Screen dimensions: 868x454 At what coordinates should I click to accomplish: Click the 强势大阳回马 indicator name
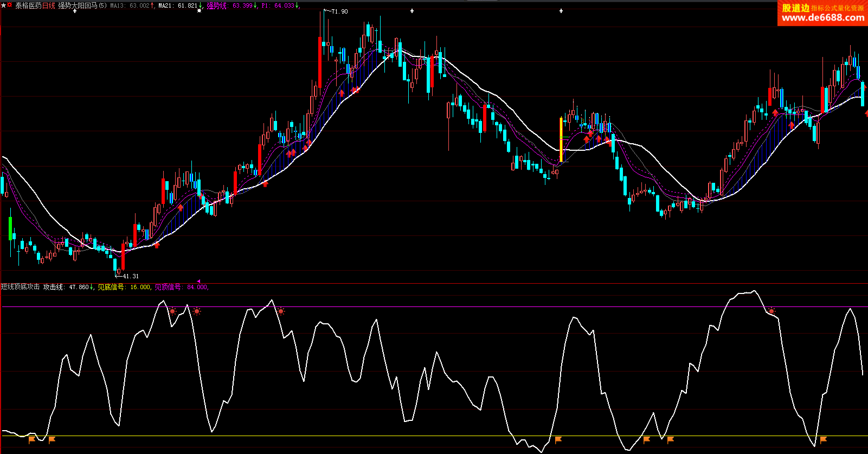79,5
